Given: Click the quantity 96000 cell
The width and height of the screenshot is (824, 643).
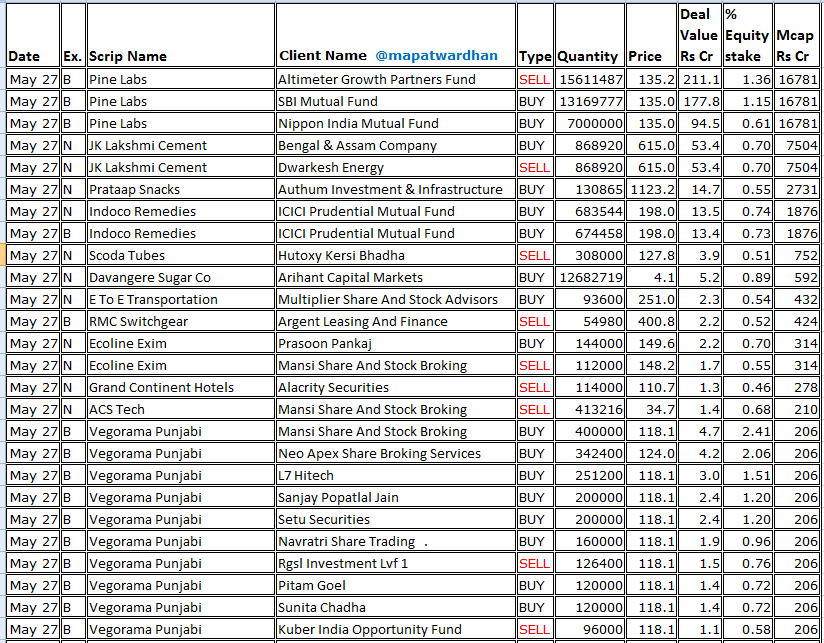Looking at the screenshot, I should click(590, 630).
